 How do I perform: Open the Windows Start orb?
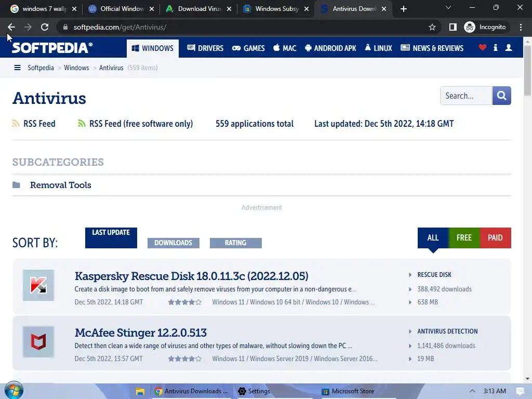(x=14, y=391)
